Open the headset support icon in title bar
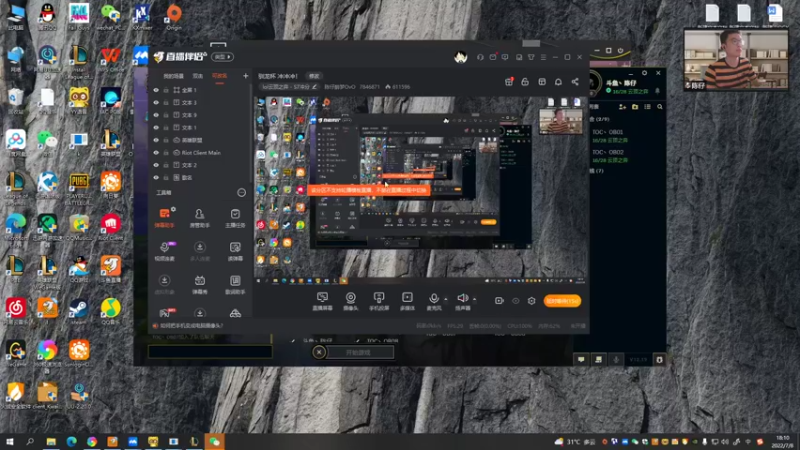 coord(480,57)
